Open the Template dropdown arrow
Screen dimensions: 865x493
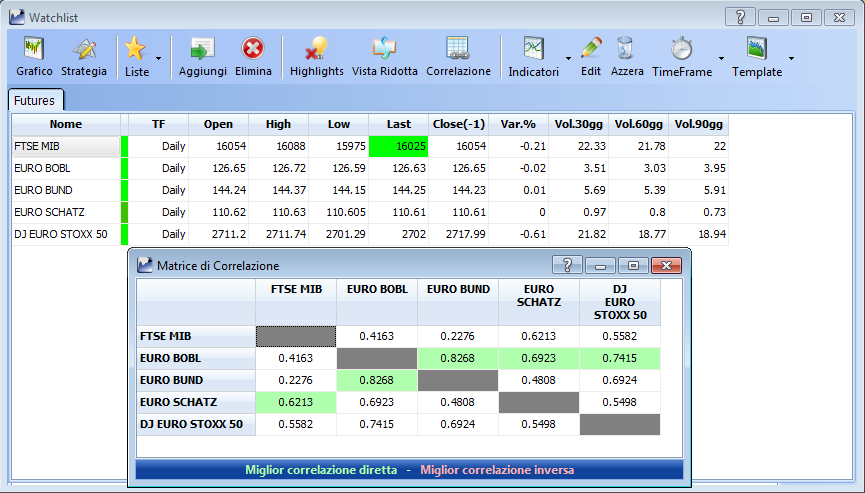point(791,58)
